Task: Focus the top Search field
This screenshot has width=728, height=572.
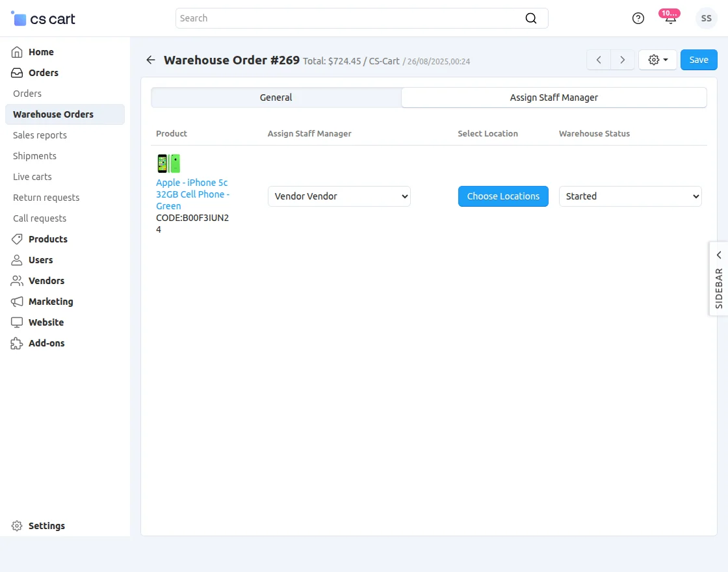Action: [x=351, y=18]
